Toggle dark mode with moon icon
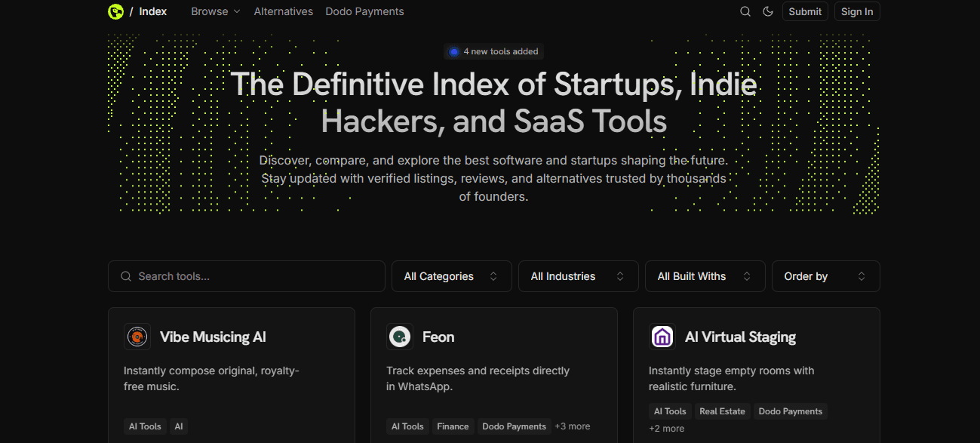 pos(768,11)
